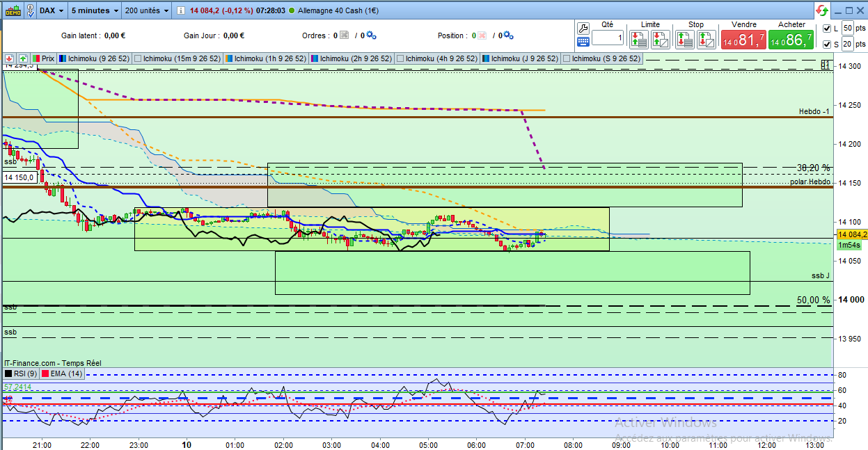The image size is (868, 450).
Task: Select Ichimoku (9 26 52) legend item
Action: pyautogui.click(x=94, y=58)
